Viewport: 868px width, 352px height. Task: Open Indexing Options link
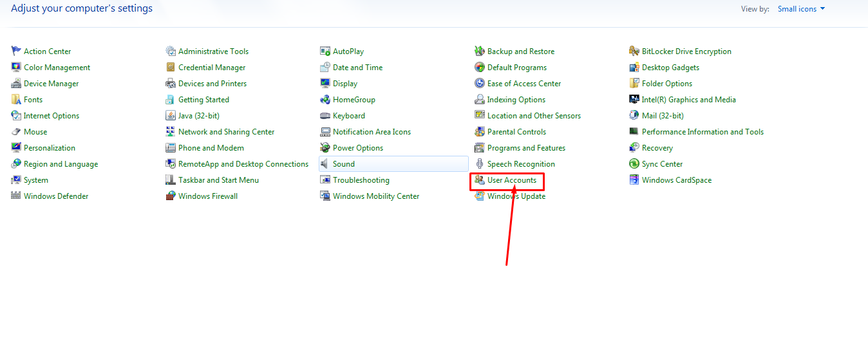tap(516, 100)
